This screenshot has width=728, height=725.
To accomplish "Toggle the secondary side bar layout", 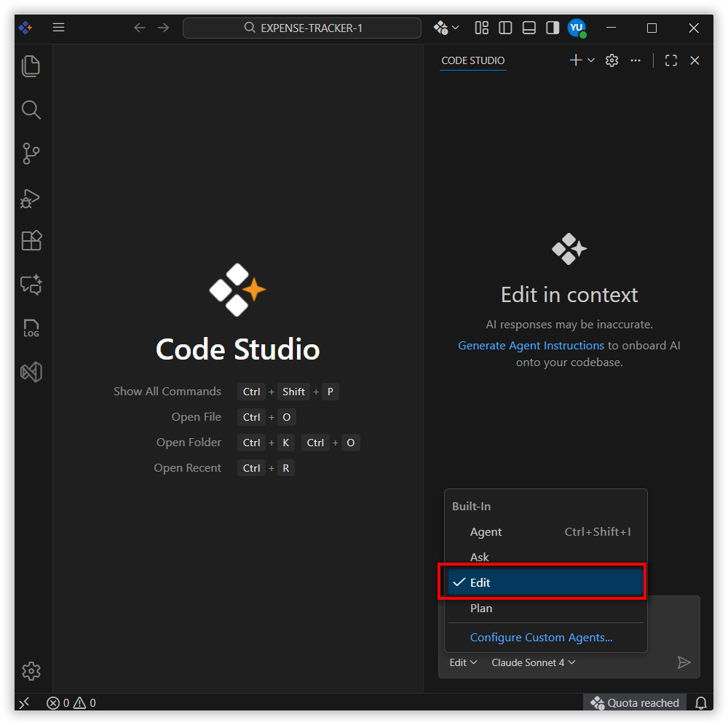I will [553, 28].
